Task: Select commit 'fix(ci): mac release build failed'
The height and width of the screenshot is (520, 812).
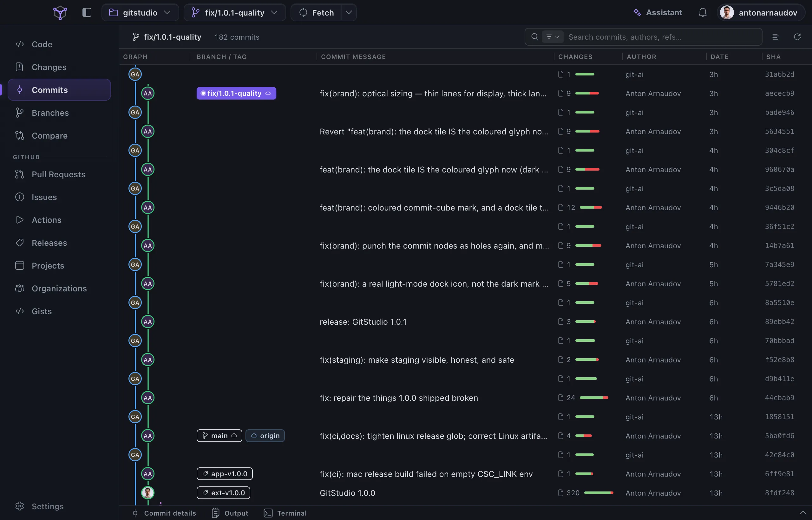Action: pos(426,474)
